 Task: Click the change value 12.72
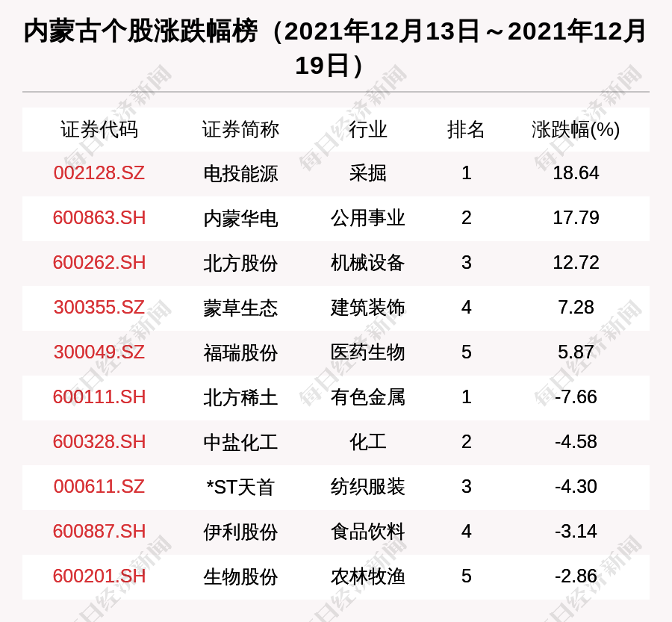click(576, 263)
